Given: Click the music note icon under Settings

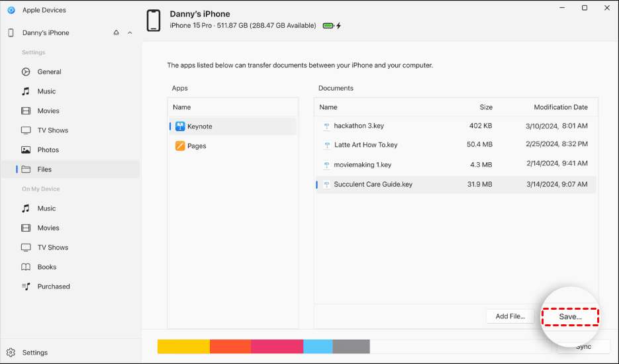Looking at the screenshot, I should click(26, 91).
